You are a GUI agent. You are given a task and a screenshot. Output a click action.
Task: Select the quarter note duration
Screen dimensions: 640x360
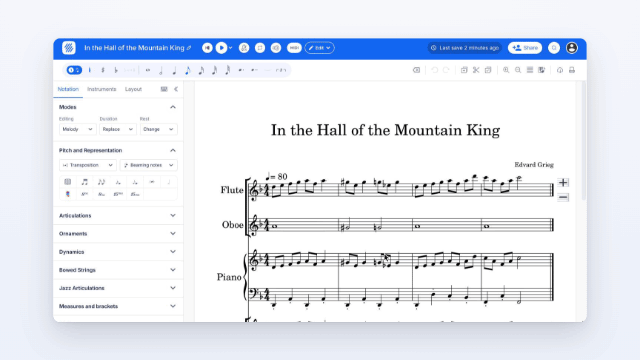pos(174,70)
